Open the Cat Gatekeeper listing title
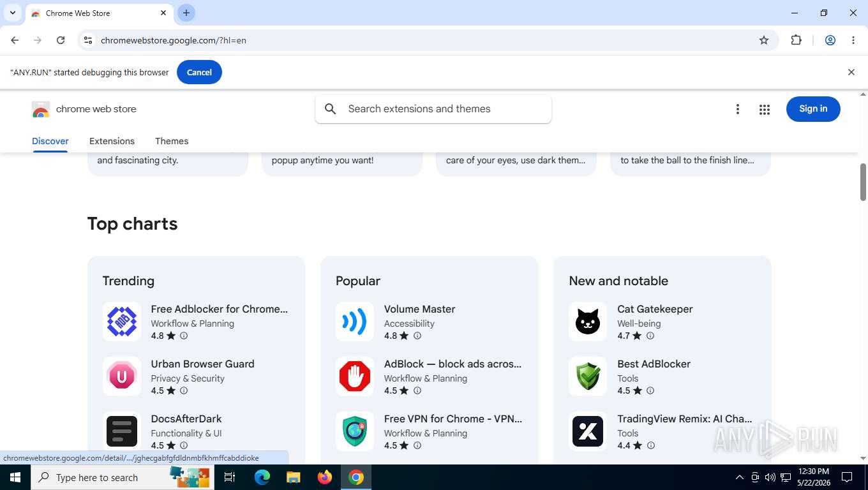Image resolution: width=868 pixels, height=490 pixels. [655, 309]
